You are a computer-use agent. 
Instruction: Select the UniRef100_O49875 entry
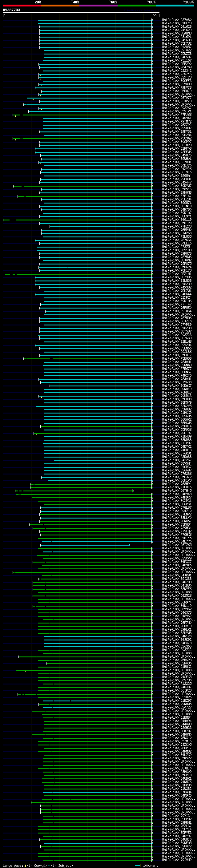pos(177,155)
